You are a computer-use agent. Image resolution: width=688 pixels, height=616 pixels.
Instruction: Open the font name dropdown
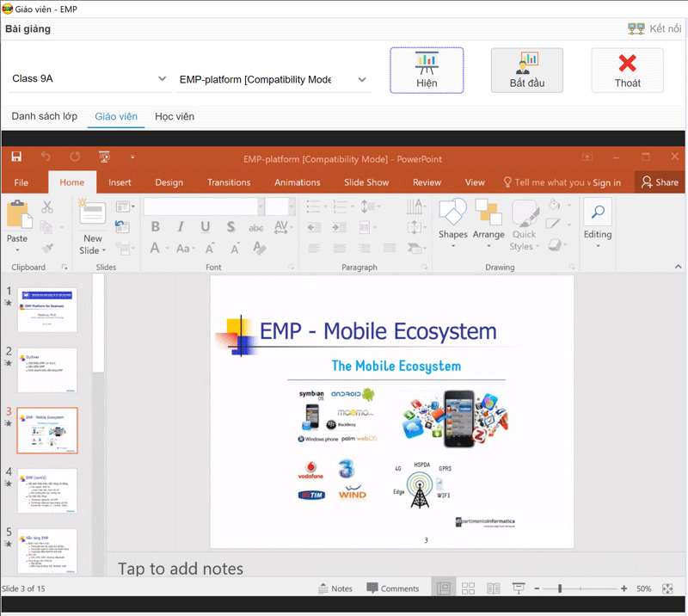261,206
